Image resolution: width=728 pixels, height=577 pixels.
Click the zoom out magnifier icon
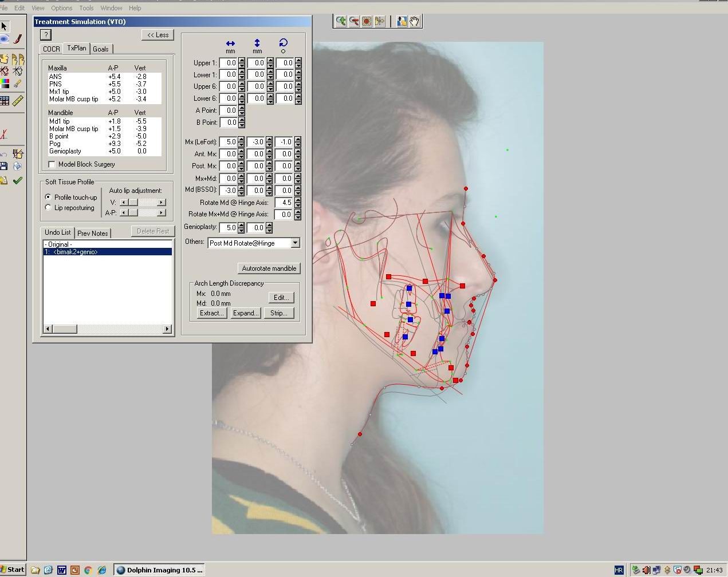click(354, 21)
